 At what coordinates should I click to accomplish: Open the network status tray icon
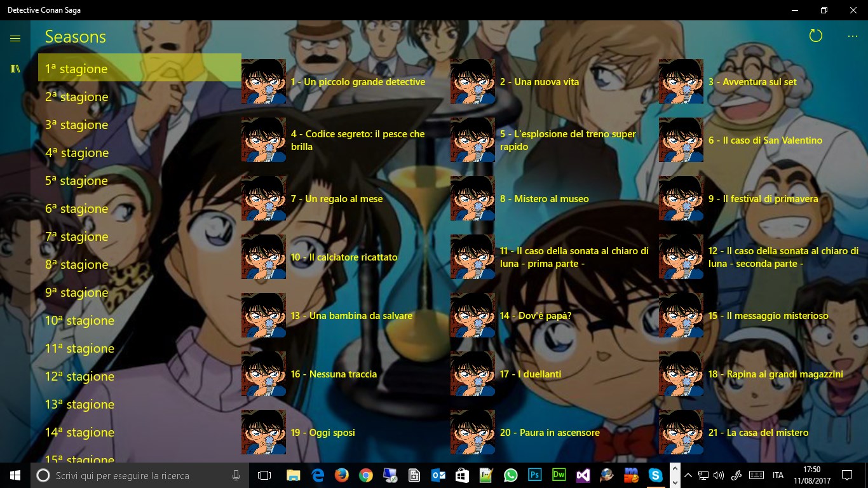click(x=703, y=475)
